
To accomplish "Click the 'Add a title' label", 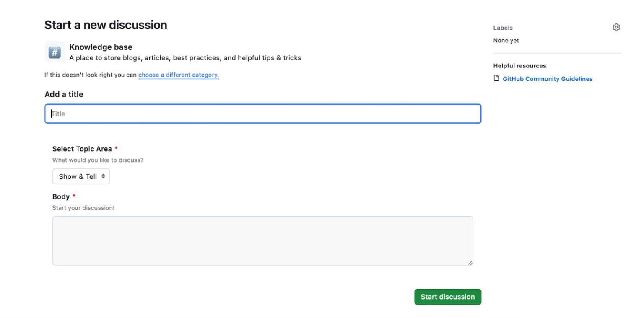I will click(64, 94).
